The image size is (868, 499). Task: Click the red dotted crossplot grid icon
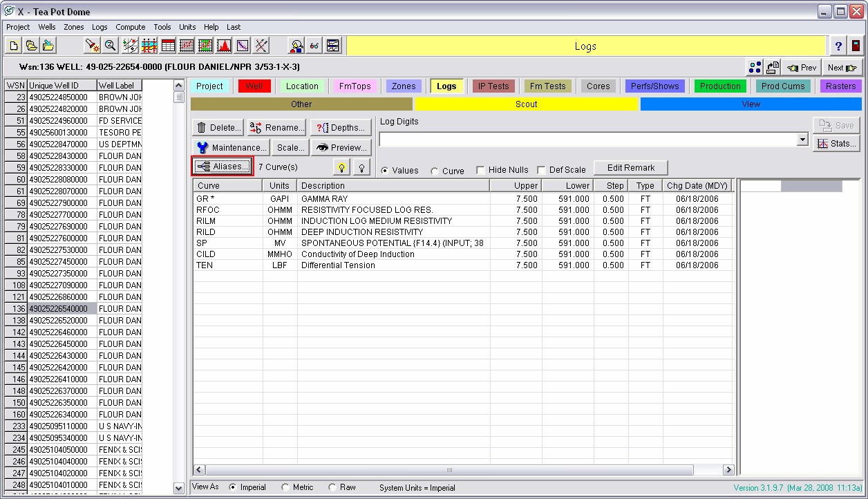[x=187, y=46]
